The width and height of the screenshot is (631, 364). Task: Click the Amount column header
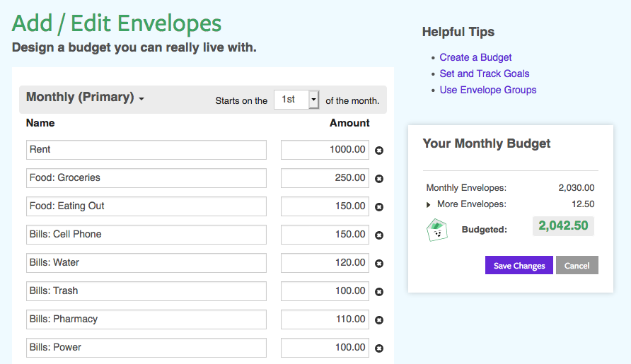point(349,123)
